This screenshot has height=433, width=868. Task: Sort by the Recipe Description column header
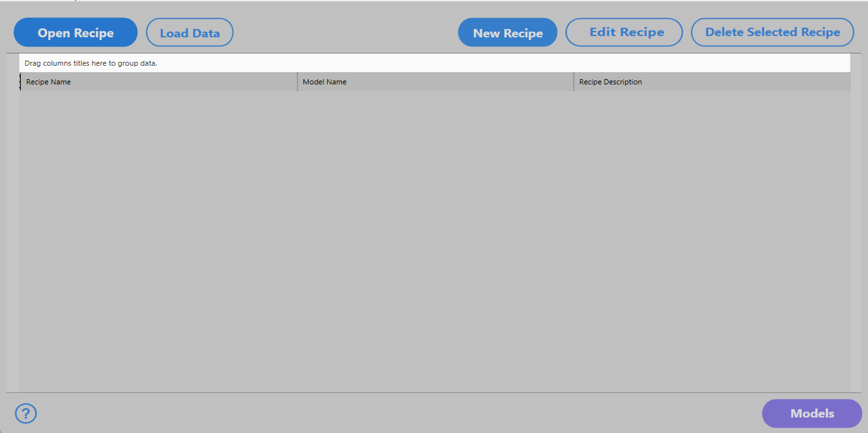tap(712, 82)
